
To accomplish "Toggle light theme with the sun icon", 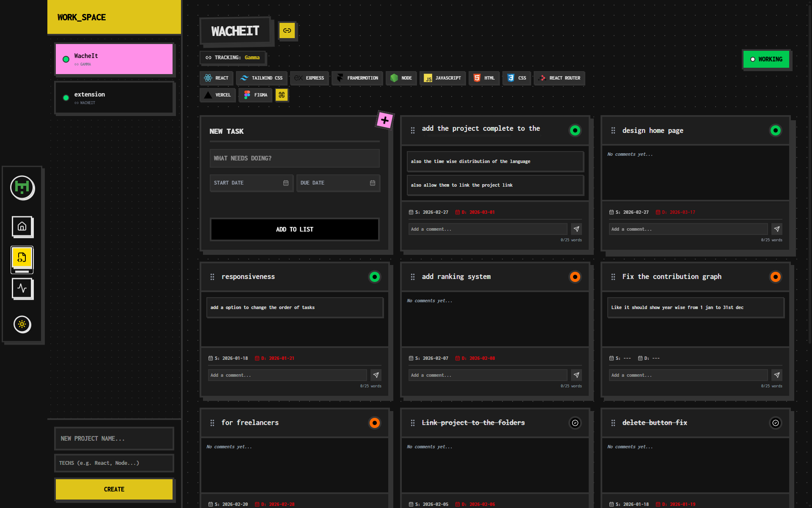I will tap(22, 325).
